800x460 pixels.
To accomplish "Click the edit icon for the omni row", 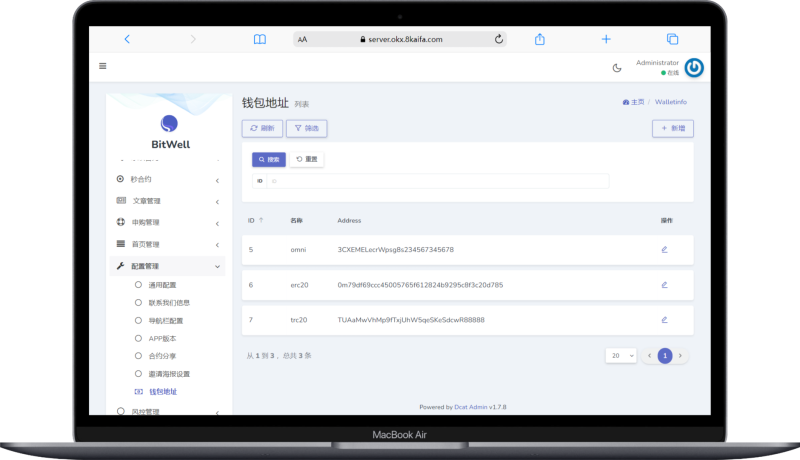I will 664,249.
